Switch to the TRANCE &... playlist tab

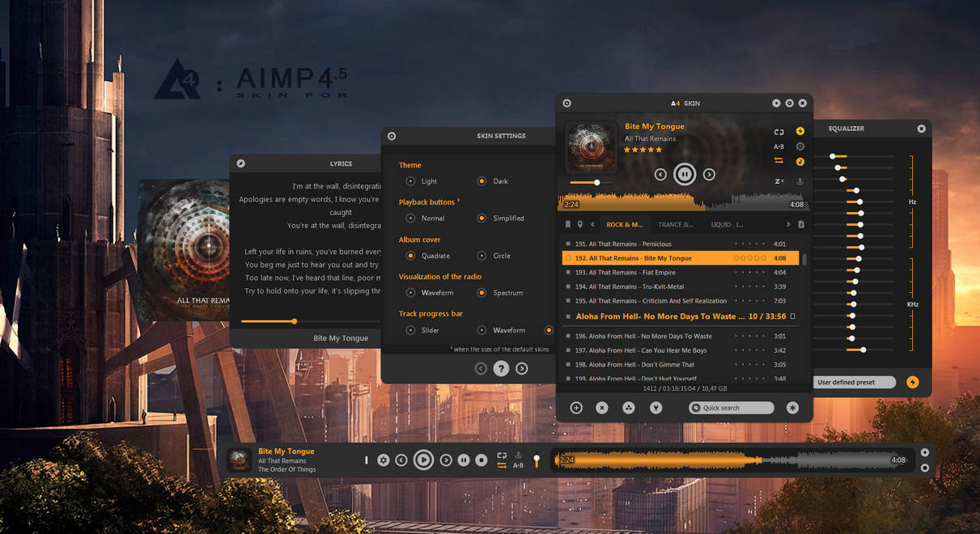pyautogui.click(x=676, y=224)
